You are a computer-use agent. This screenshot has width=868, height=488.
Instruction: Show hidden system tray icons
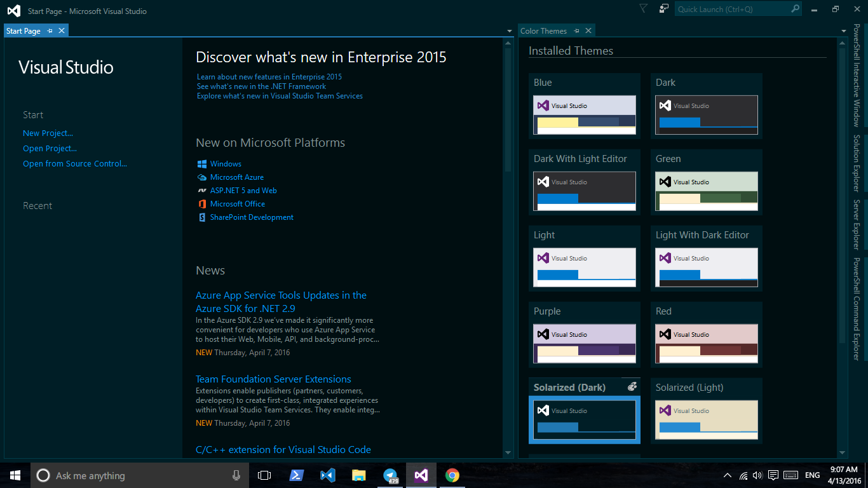pos(727,475)
